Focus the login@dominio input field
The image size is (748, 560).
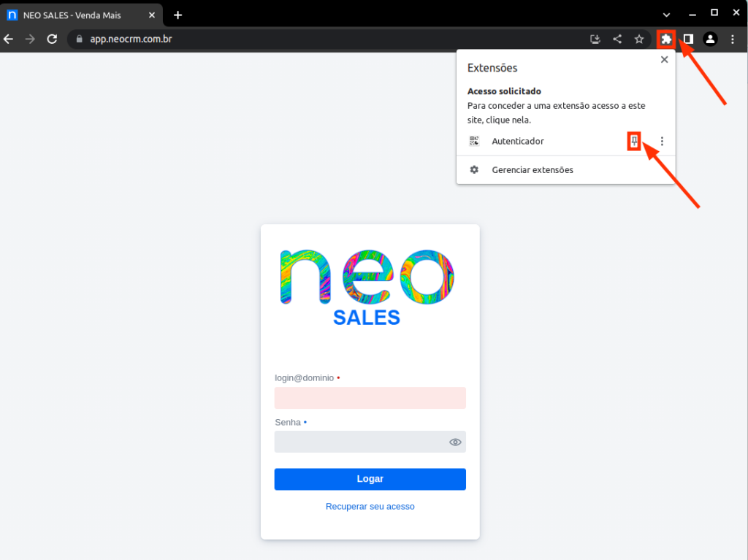pyautogui.click(x=370, y=398)
